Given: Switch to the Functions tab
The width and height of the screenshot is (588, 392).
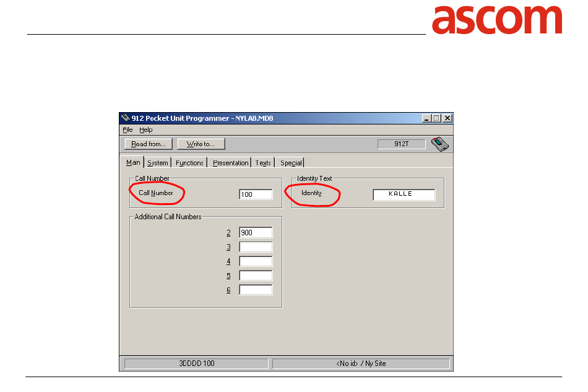Looking at the screenshot, I should pyautogui.click(x=189, y=163).
